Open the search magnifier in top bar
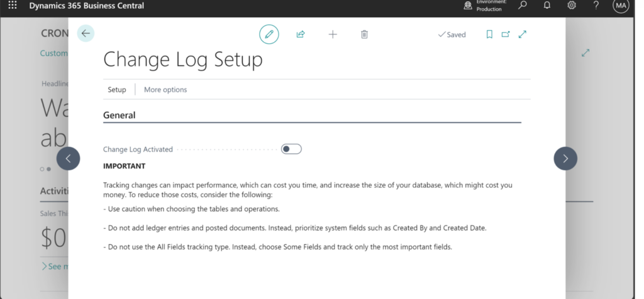The height and width of the screenshot is (299, 644). click(523, 6)
